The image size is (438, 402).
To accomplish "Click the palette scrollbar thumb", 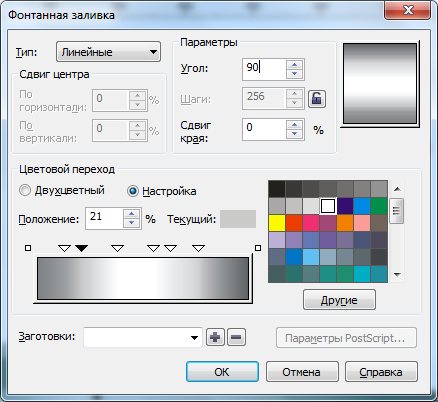I will [x=397, y=211].
